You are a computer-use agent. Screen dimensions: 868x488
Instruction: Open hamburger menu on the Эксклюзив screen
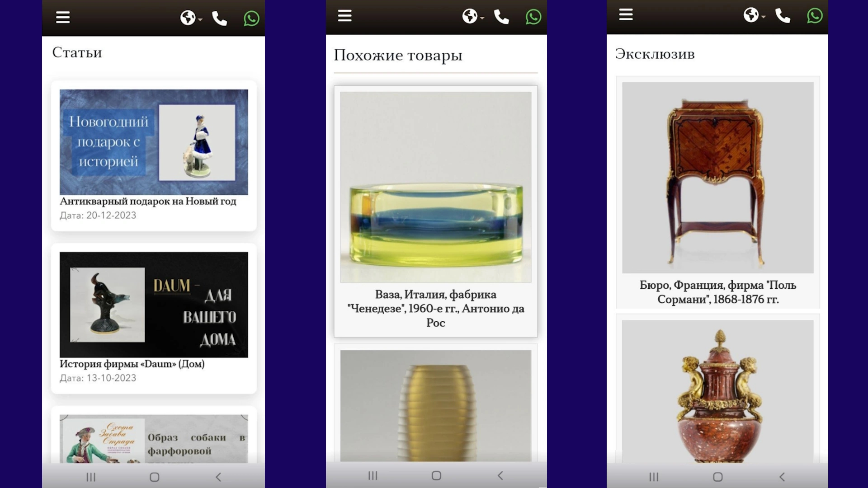click(626, 14)
